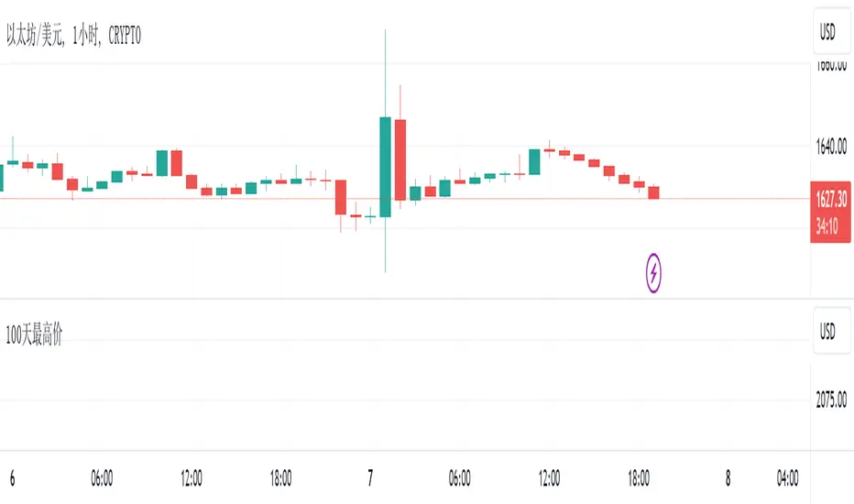Click the 06:00 label right after date 6
The image size is (854, 504).
pyautogui.click(x=103, y=477)
